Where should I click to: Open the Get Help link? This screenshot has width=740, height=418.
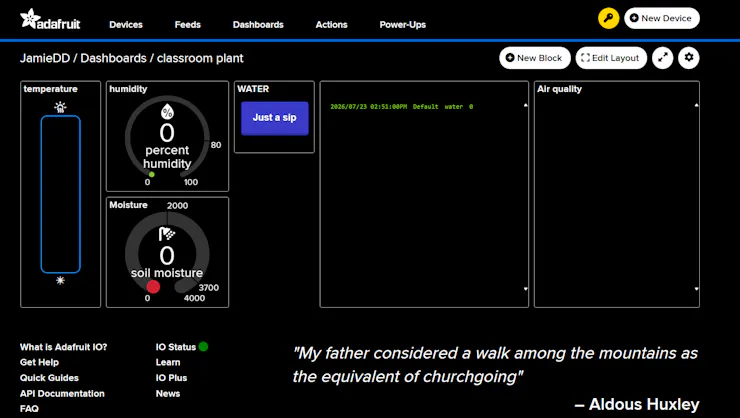point(39,362)
